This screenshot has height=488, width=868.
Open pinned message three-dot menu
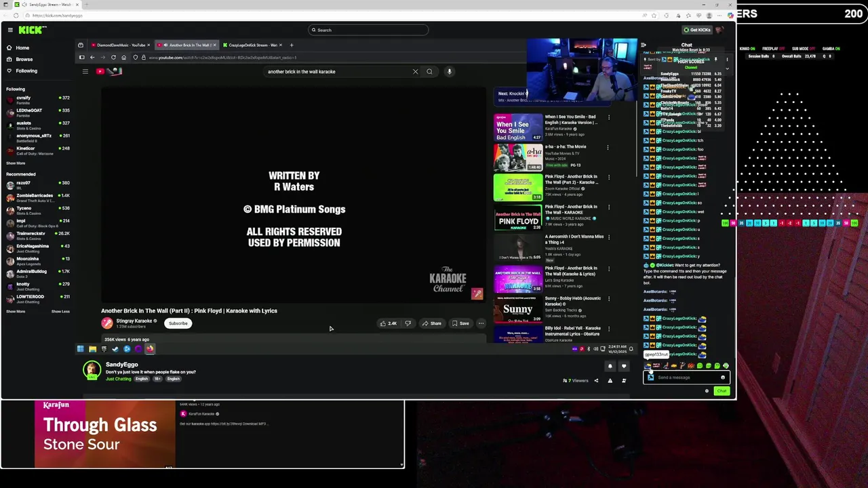coord(726,60)
